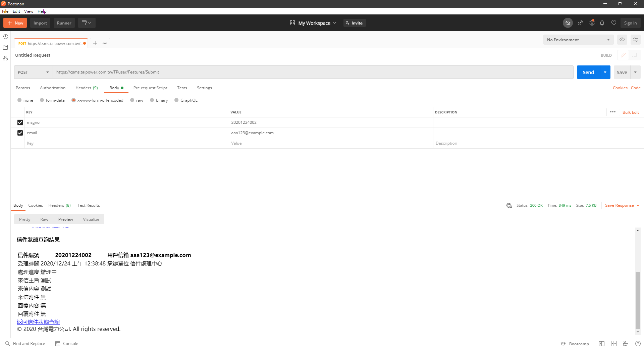The height and width of the screenshot is (349, 644).
Task: Open tab options three-dot icon
Action: click(x=105, y=43)
